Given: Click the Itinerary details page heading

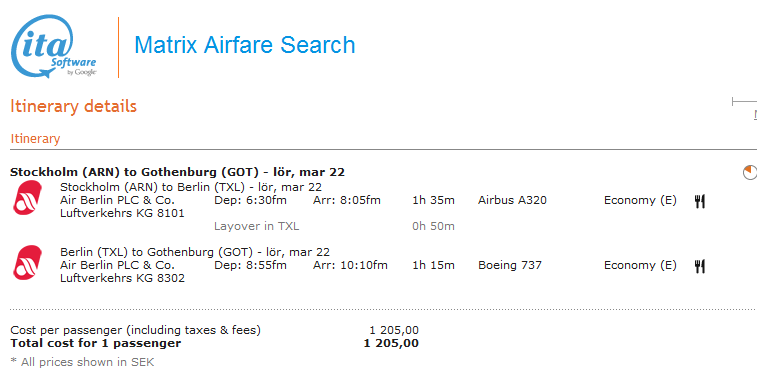Looking at the screenshot, I should point(73,106).
